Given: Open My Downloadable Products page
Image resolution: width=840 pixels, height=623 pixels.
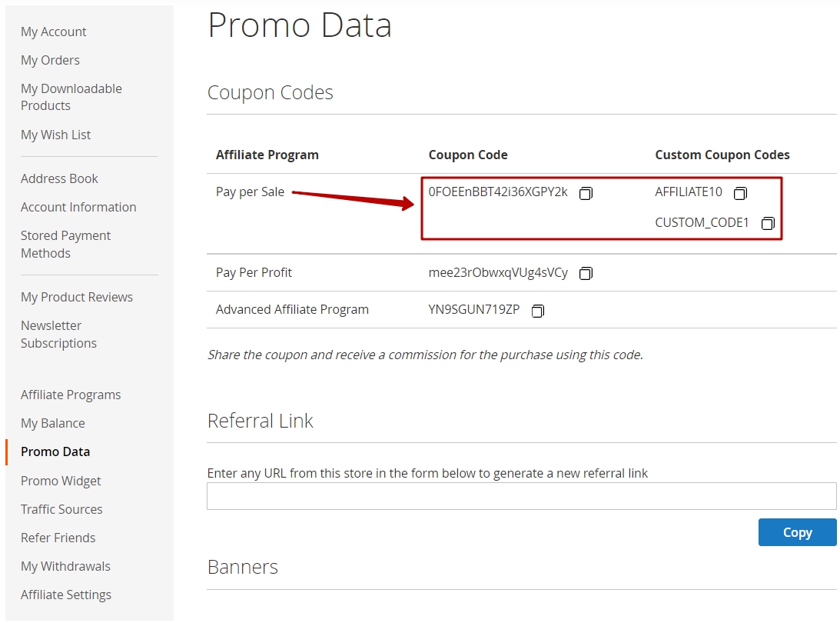Looking at the screenshot, I should click(x=71, y=97).
